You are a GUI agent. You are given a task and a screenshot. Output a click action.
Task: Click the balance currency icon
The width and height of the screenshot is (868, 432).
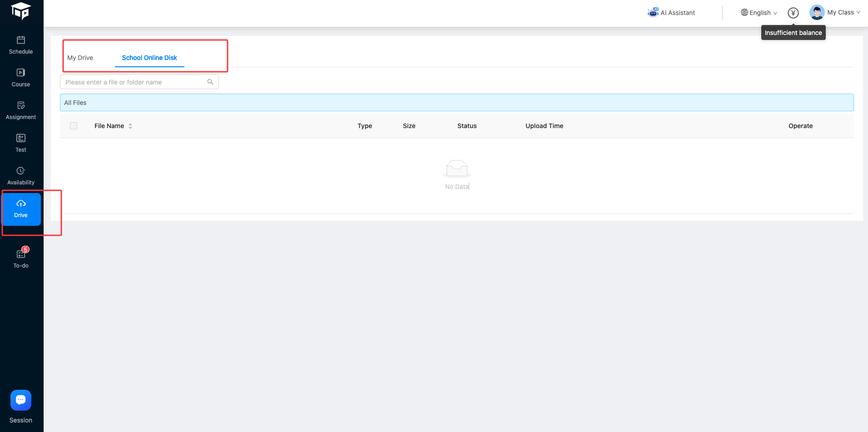793,12
